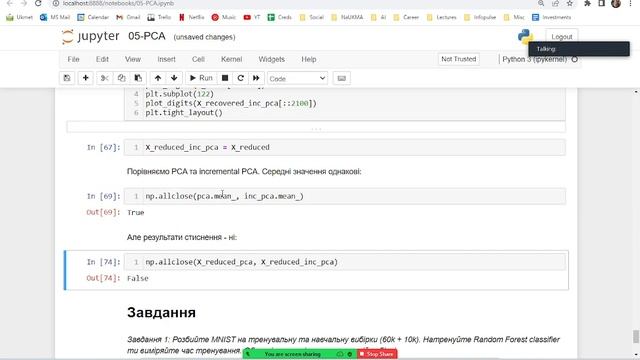The image size is (640, 360).
Task: Open the browser profile avatar
Action: (616, 3)
